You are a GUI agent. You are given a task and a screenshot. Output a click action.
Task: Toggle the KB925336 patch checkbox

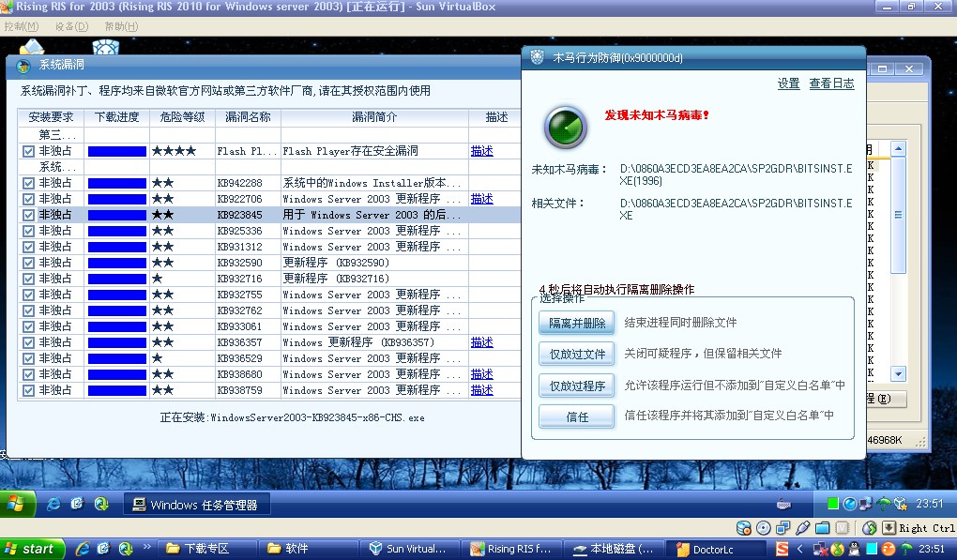click(x=28, y=231)
